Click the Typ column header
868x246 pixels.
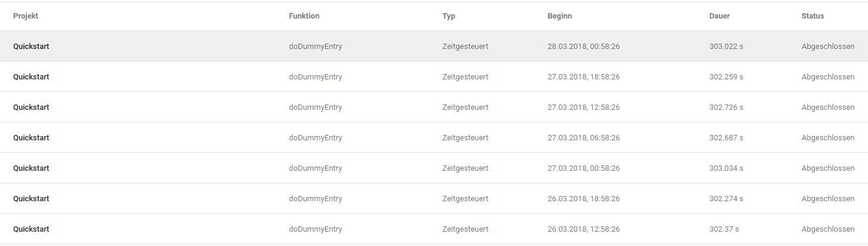click(449, 16)
